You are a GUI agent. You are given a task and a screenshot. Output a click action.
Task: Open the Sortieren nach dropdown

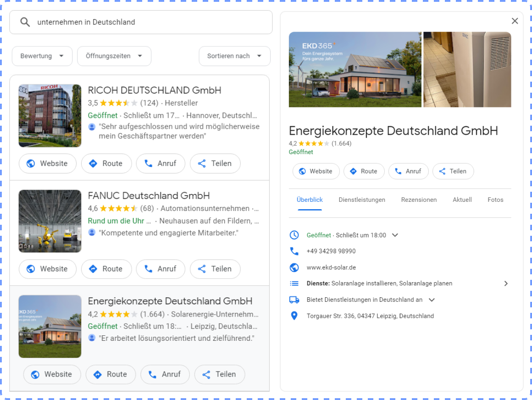point(234,56)
